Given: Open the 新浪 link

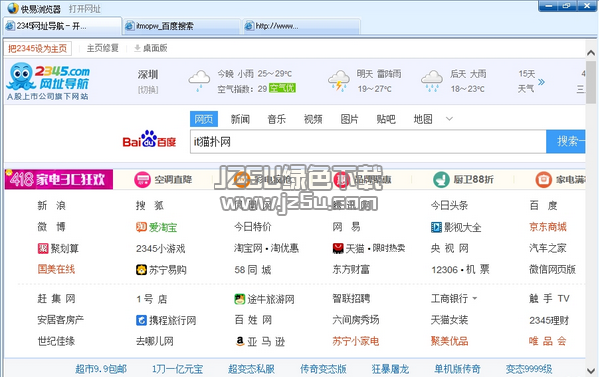Looking at the screenshot, I should pos(52,206).
